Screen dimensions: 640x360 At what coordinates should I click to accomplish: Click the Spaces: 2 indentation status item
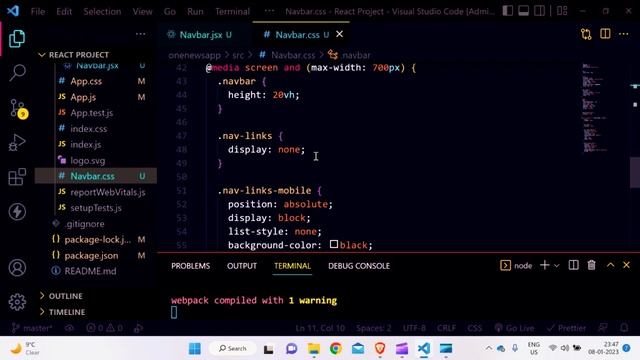(373, 328)
